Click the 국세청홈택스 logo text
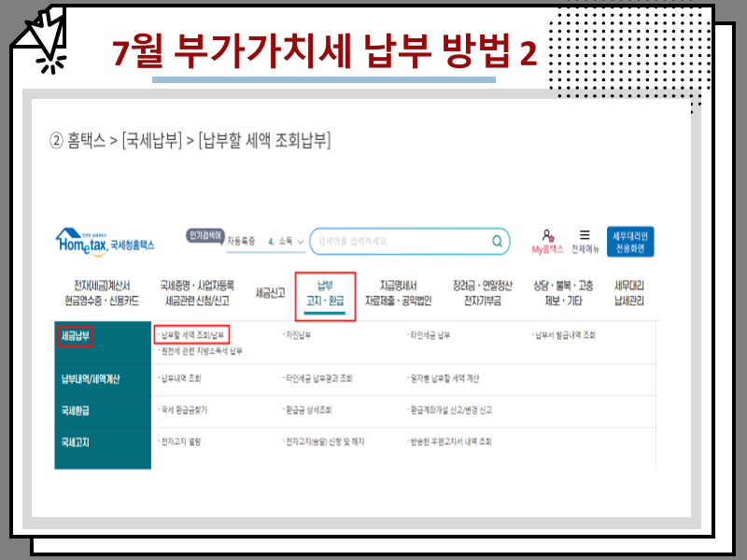747x560 pixels. click(x=133, y=245)
